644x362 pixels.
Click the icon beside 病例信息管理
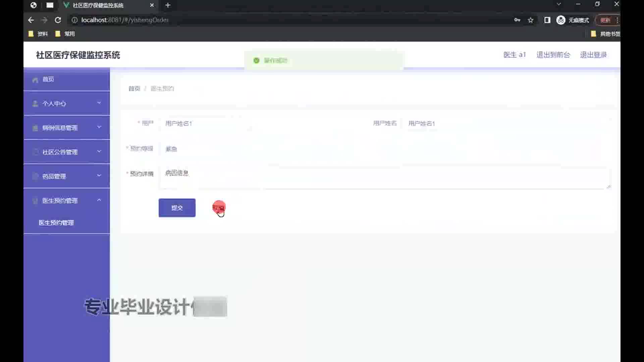[35, 128]
